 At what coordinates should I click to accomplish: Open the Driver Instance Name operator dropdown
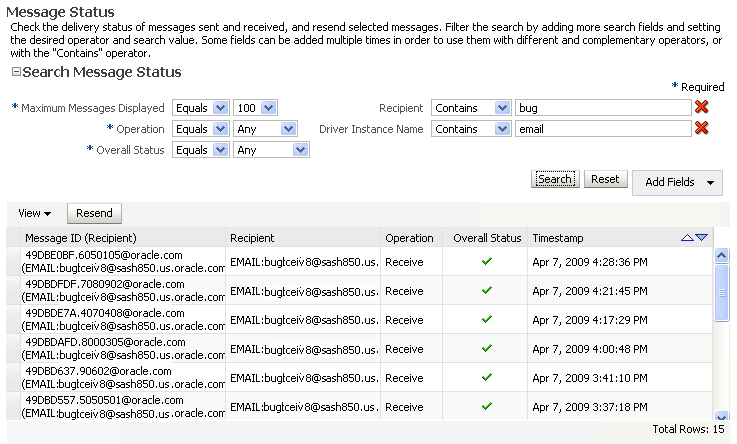click(471, 129)
